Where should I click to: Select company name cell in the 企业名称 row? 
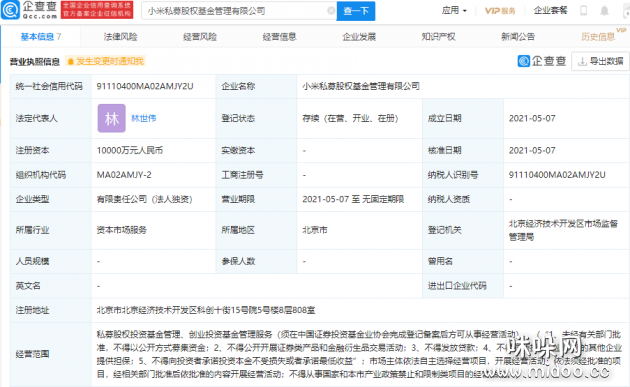pos(361,86)
